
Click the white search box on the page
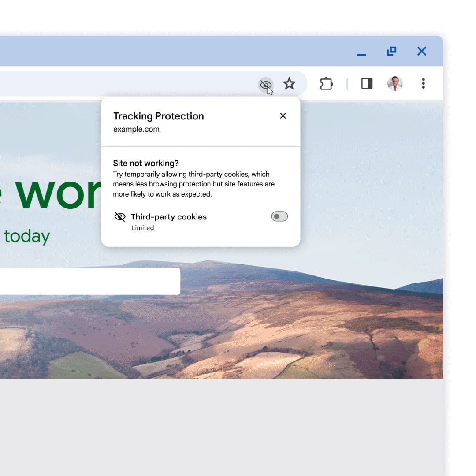coord(88,281)
